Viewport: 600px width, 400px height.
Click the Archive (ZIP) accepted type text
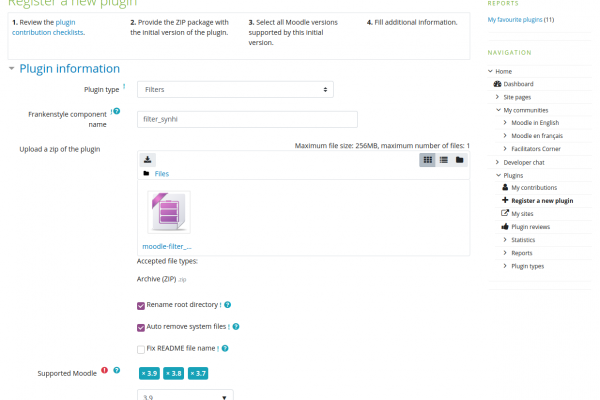157,279
